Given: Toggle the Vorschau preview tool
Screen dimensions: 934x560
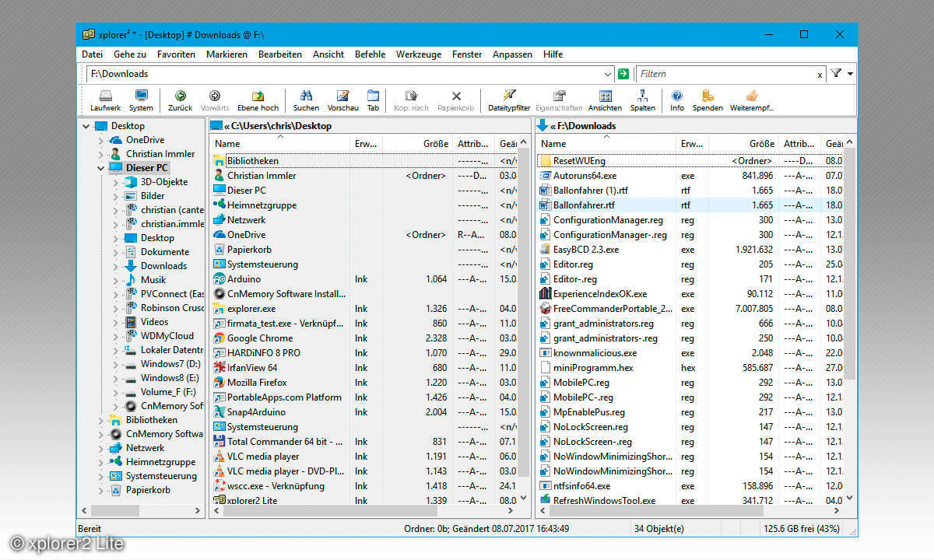Looking at the screenshot, I should click(343, 100).
